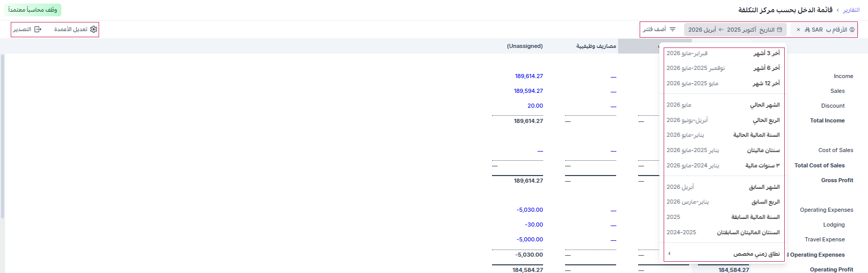Select آخر 3 أشهر date preset
The image size is (868, 273).
(x=723, y=53)
